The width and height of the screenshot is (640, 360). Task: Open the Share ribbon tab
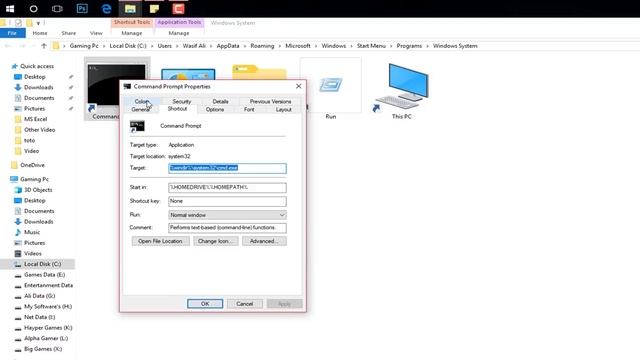point(69,33)
